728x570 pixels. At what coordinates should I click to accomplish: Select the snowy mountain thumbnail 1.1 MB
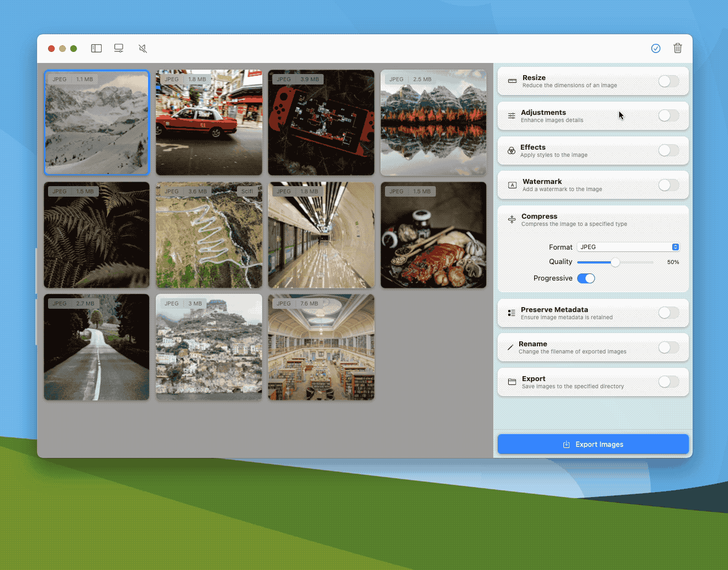pos(97,123)
